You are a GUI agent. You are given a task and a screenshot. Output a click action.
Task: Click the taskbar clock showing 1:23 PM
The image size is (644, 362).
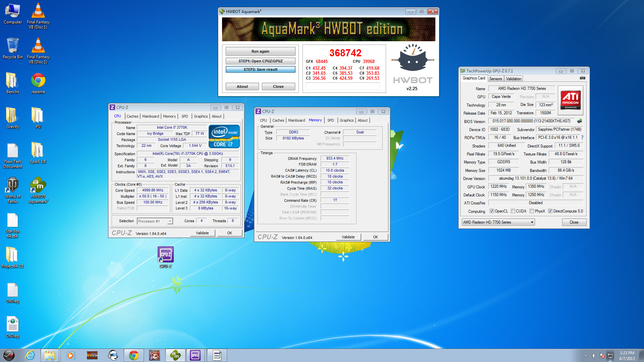point(627,356)
